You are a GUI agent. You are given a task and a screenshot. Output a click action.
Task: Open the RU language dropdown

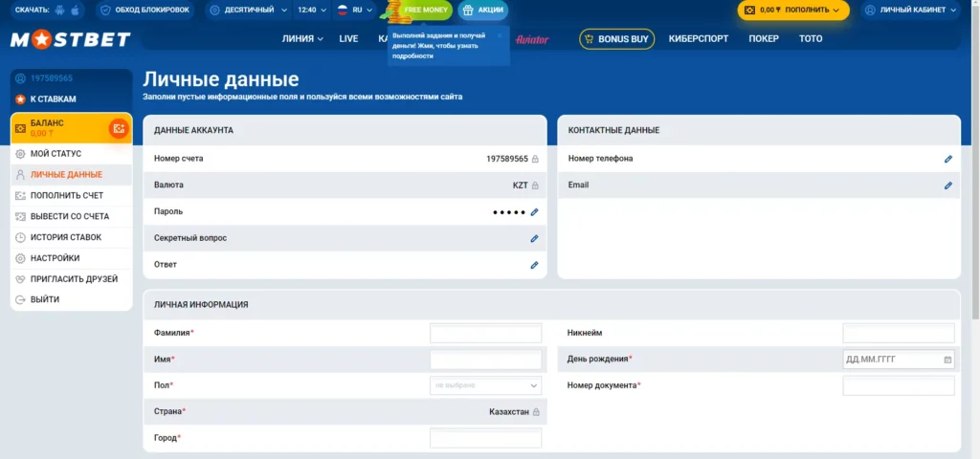[x=354, y=10]
